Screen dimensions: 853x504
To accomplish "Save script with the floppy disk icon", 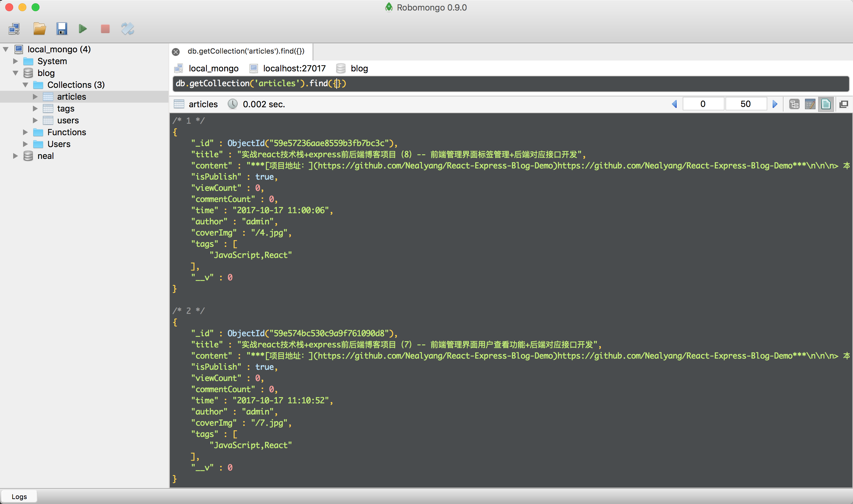I will 62,29.
